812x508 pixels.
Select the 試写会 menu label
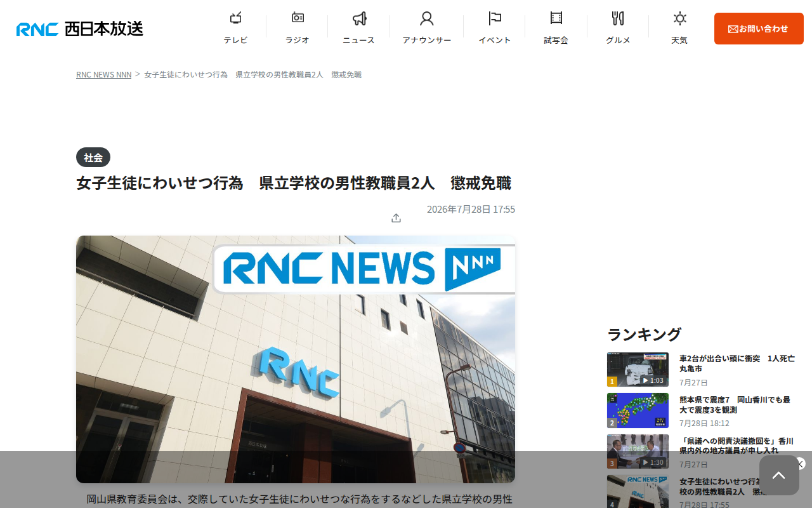[556, 40]
